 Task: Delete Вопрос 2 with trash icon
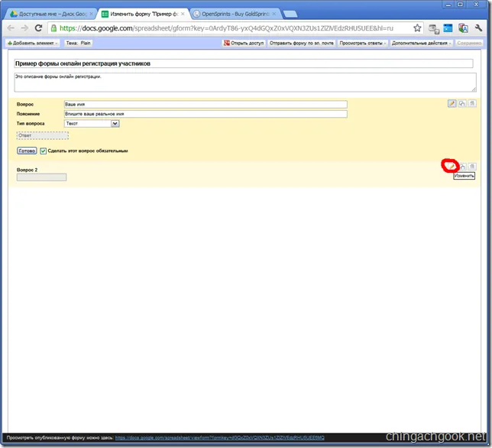(472, 167)
